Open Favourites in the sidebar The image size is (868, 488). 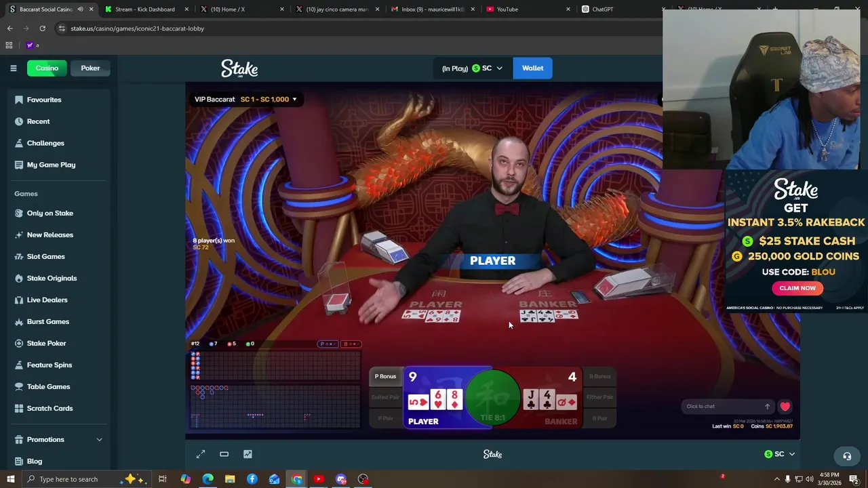coord(44,100)
